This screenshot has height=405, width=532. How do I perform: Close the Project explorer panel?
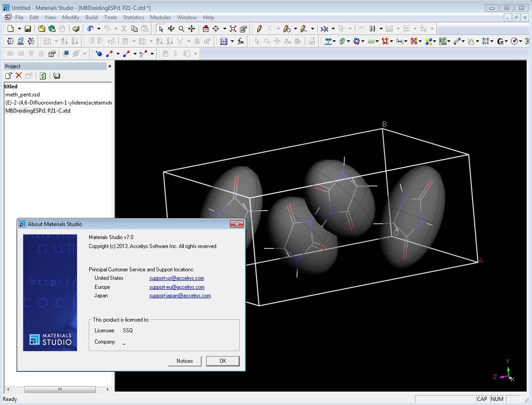[x=110, y=66]
